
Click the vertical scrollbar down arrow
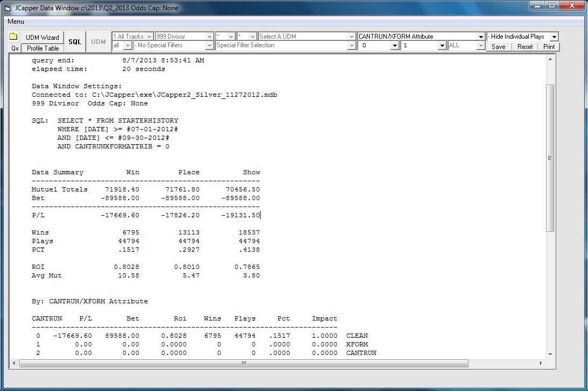[550, 354]
